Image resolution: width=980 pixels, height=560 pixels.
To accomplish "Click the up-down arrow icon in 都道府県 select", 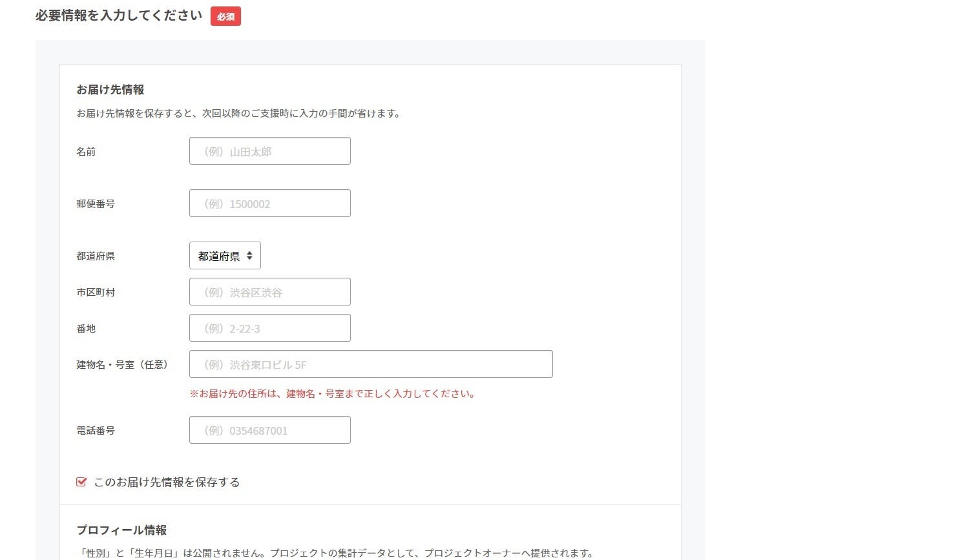I will pos(249,256).
